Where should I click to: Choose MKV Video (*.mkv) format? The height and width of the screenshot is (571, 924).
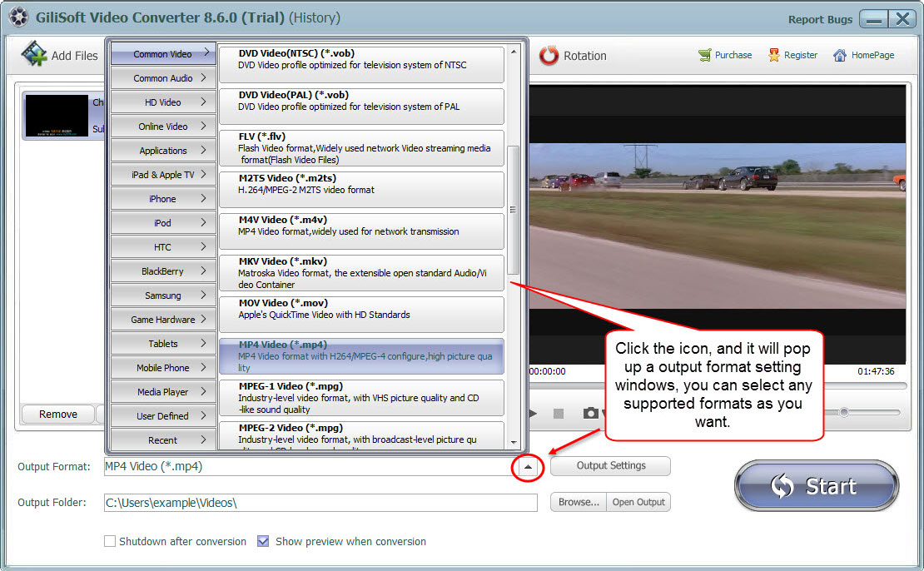point(362,273)
